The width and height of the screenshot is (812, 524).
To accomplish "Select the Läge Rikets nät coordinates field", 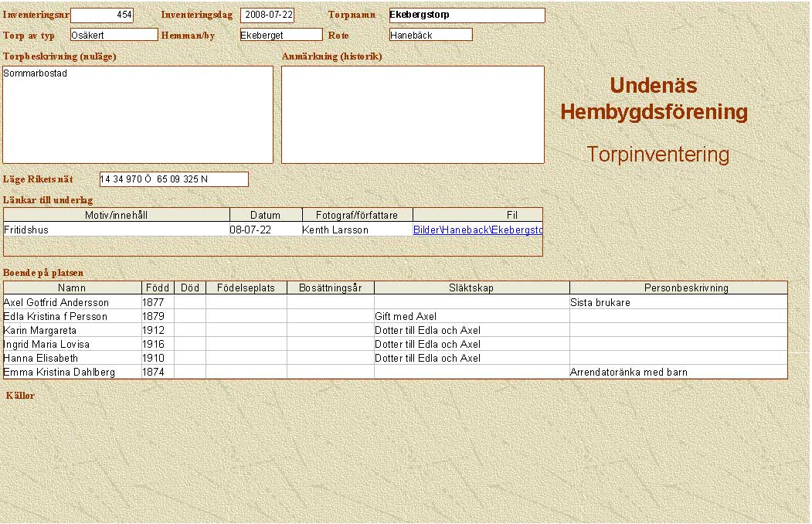I will coord(174,179).
